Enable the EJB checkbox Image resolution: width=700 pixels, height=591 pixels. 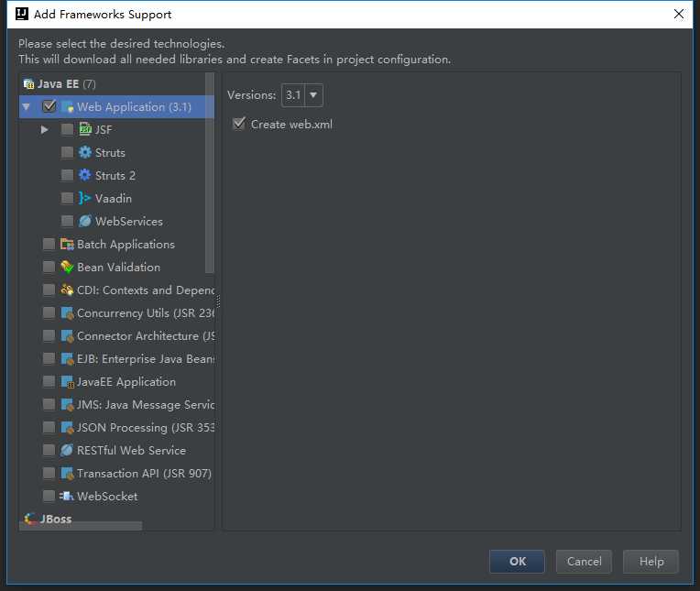49,359
